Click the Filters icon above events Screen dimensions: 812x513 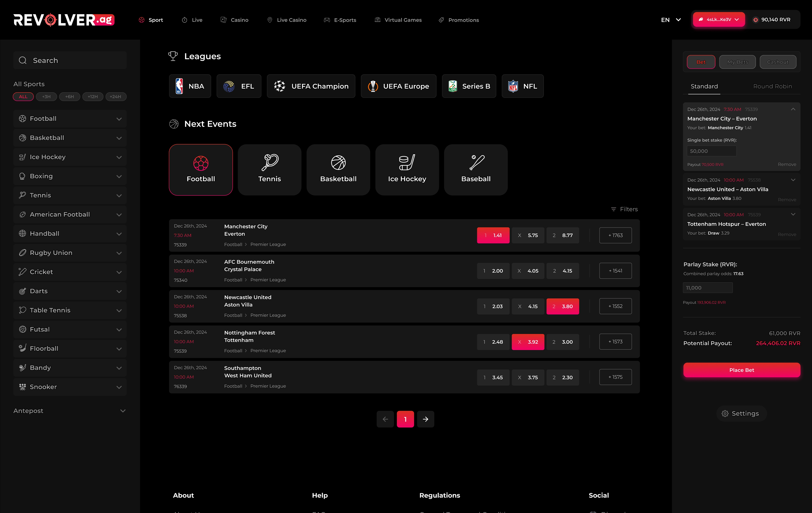click(613, 209)
